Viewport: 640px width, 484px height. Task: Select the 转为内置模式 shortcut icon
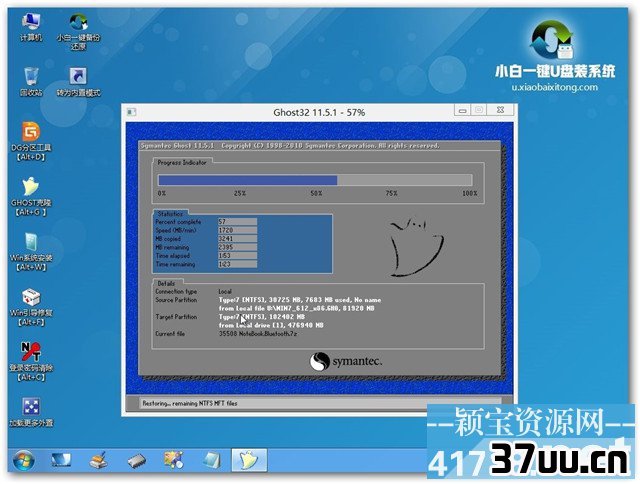coord(78,82)
